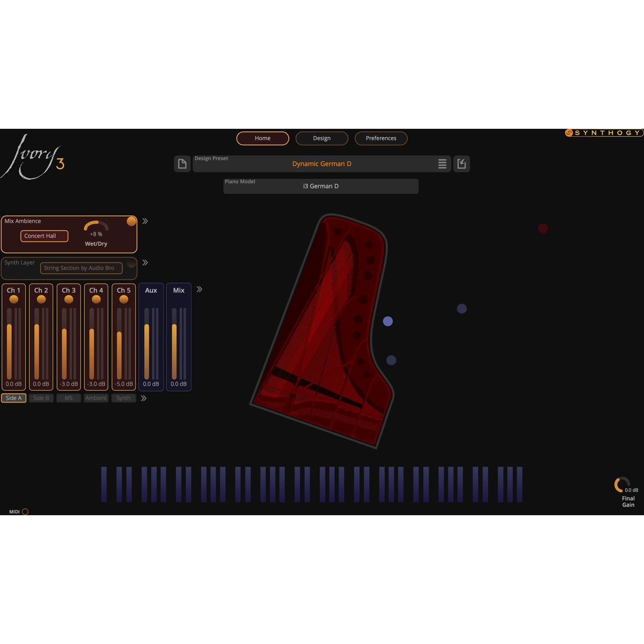Open the Preferences tab
The width and height of the screenshot is (644, 644).
pos(381,138)
